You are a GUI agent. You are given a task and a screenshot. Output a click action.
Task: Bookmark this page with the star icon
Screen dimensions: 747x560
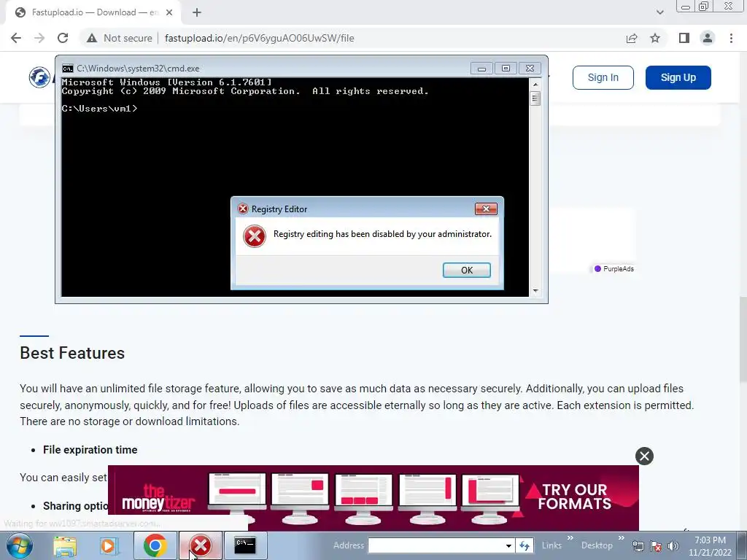(655, 38)
